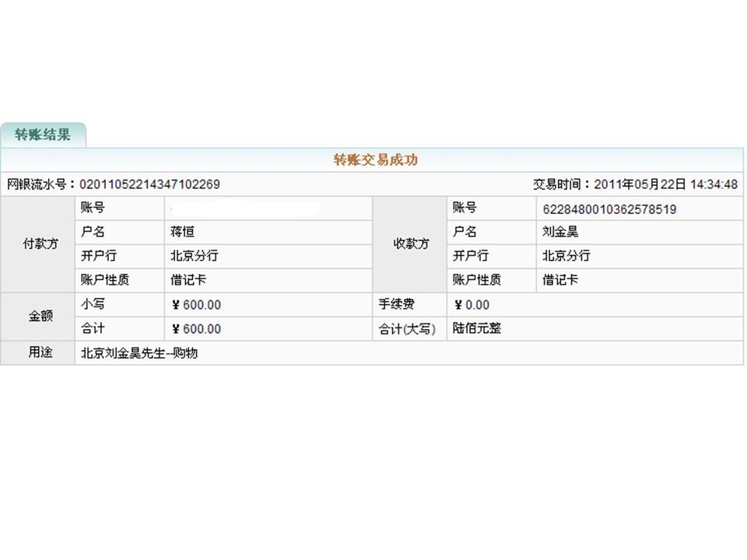Click the payer's blank 账号 field

(245, 208)
